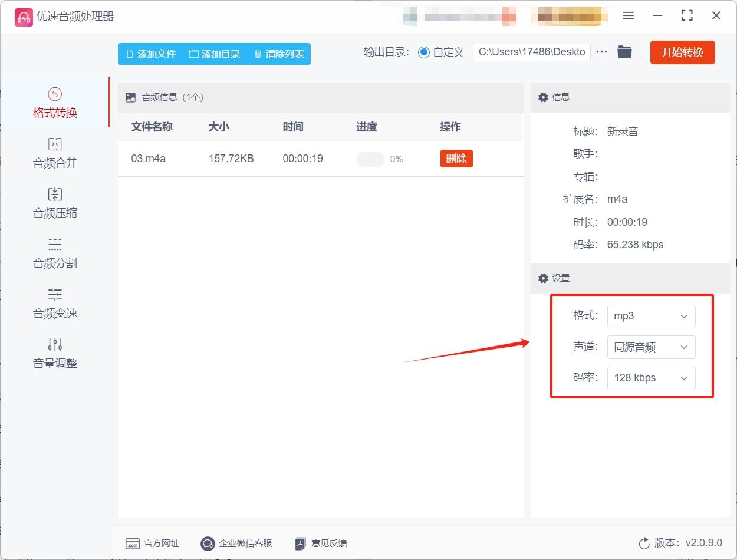This screenshot has width=737, height=560.
Task: Click the 开始转换 button
Action: pos(682,52)
